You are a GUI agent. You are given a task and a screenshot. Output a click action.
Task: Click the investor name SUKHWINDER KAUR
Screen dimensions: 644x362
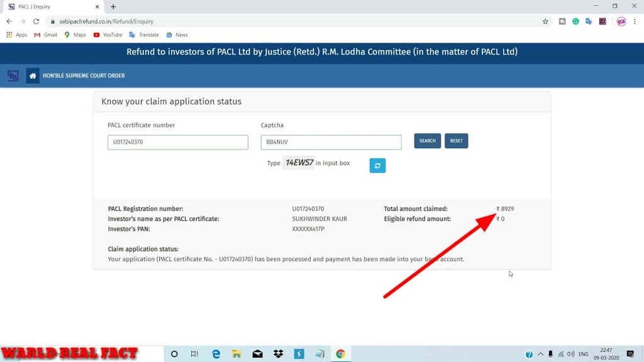(319, 219)
